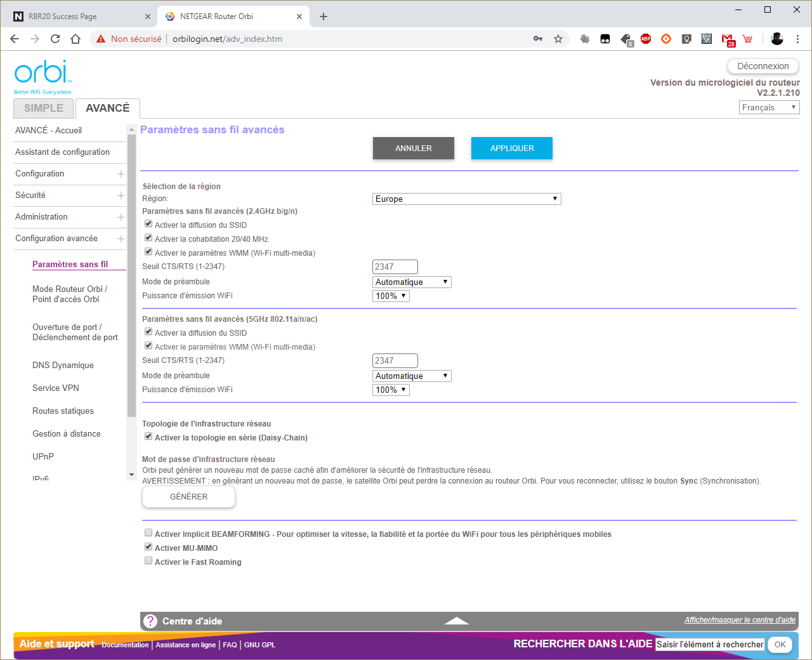Open the Français language dropdown

click(769, 107)
